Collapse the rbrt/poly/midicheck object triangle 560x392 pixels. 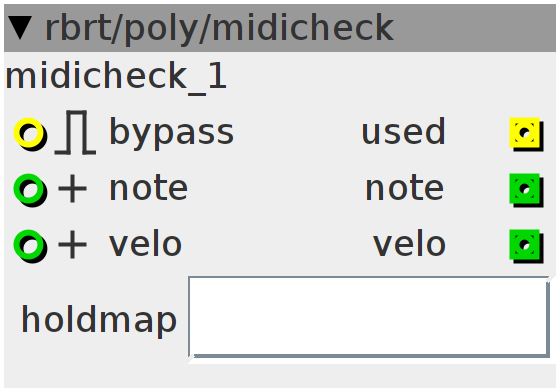20,27
